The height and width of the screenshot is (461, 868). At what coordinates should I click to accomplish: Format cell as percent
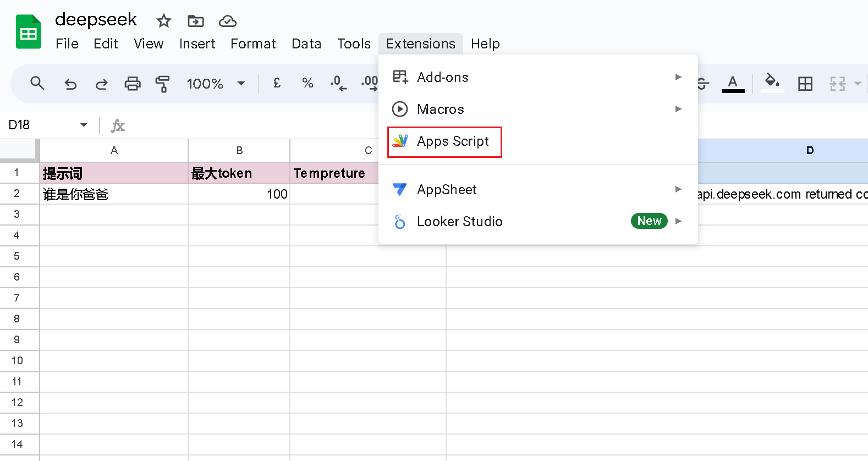[x=307, y=84]
